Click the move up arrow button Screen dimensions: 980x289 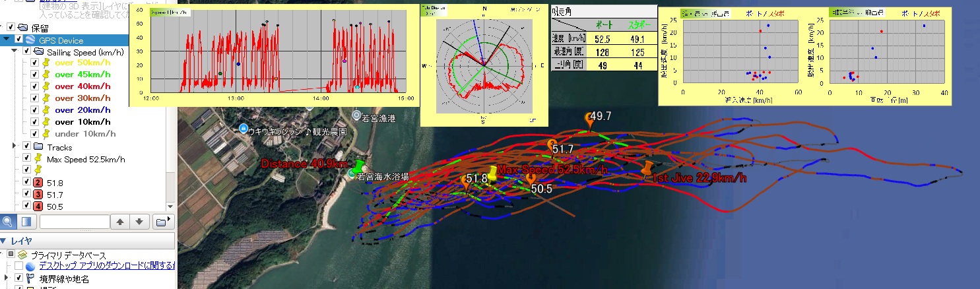click(119, 222)
